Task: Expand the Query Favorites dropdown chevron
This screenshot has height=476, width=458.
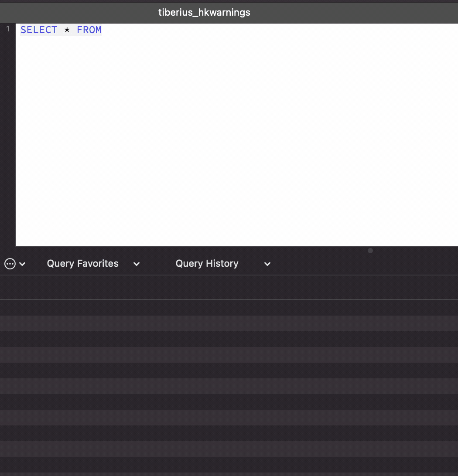Action: click(x=136, y=264)
